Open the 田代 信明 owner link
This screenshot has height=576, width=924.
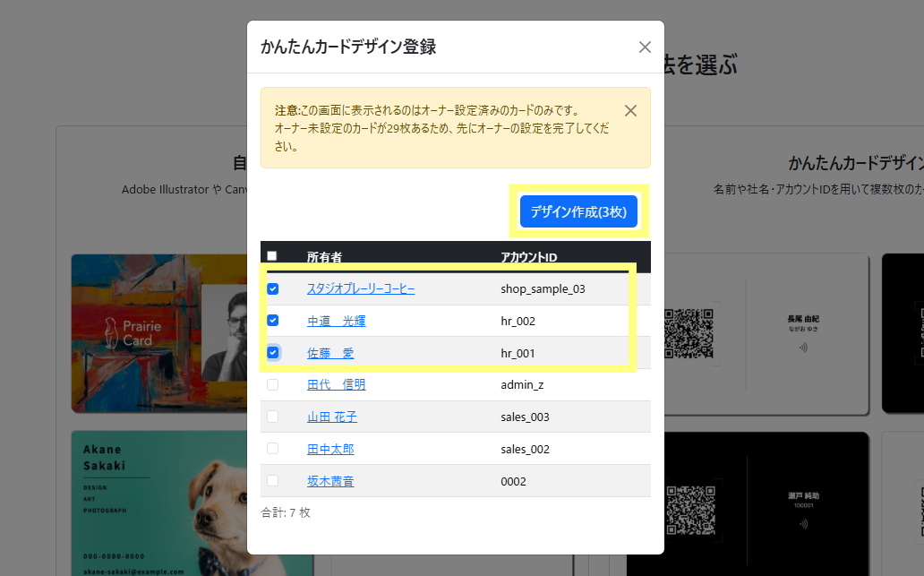tap(337, 385)
